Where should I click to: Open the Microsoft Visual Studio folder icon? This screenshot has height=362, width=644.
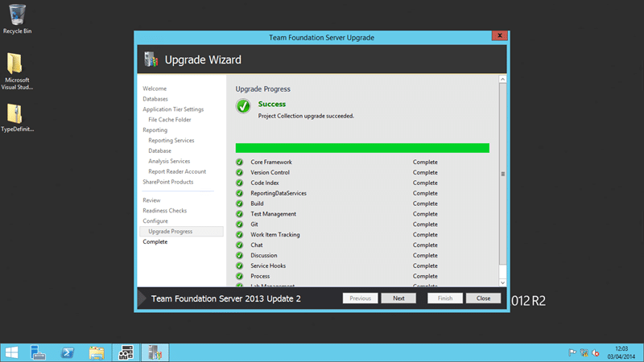point(17,72)
